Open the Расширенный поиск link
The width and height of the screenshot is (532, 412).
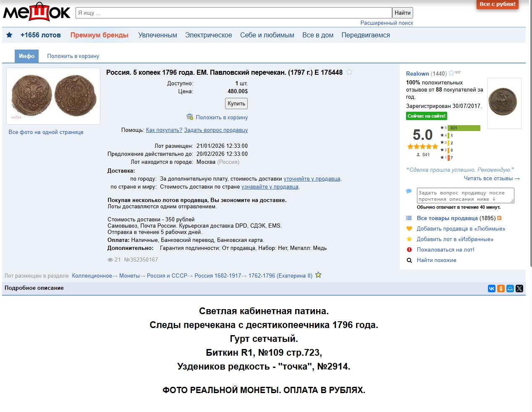pyautogui.click(x=387, y=23)
